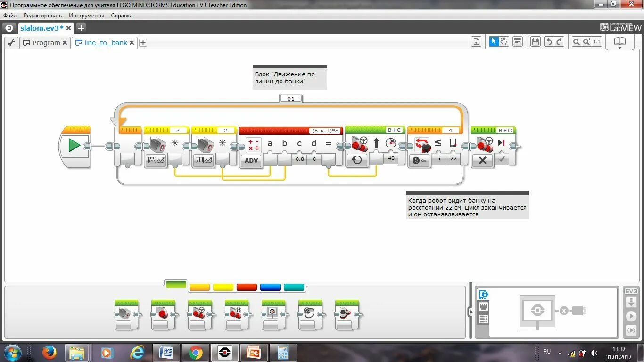
Task: Open the Редактировать menu
Action: 42,16
